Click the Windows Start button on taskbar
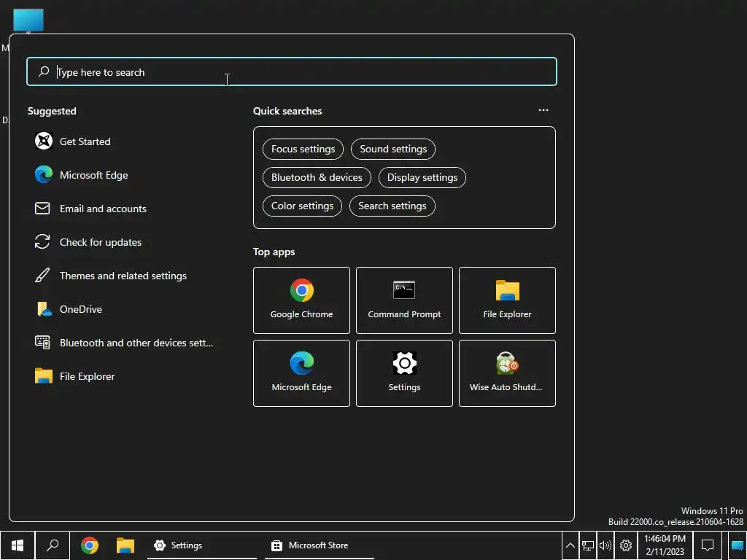The height and width of the screenshot is (560, 747). click(x=18, y=545)
